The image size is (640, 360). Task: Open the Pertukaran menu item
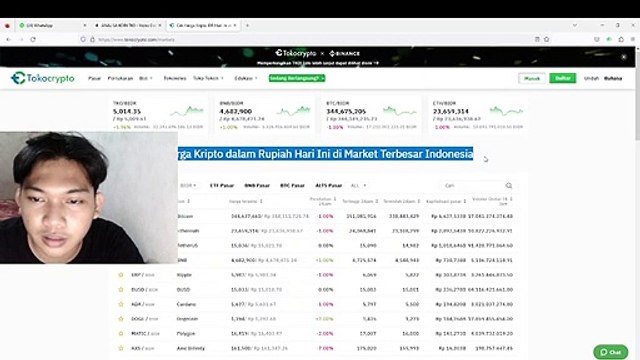tap(120, 78)
